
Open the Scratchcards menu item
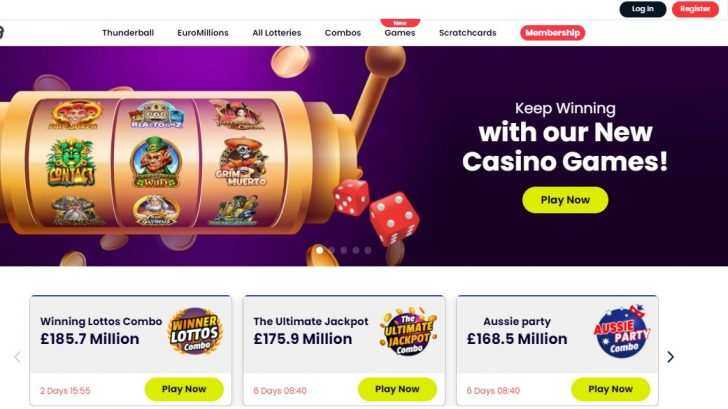tap(468, 33)
